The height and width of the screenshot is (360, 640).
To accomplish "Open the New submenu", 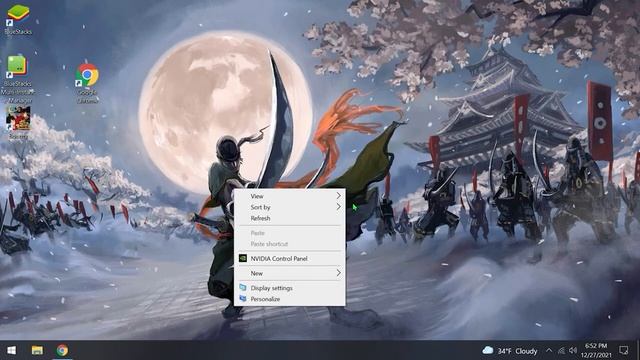I will 290,273.
